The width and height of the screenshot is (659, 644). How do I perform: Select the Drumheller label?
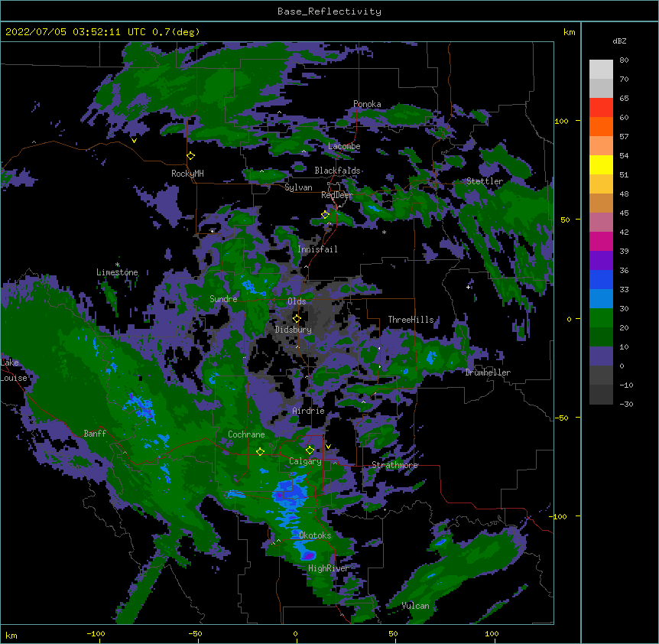click(x=488, y=372)
